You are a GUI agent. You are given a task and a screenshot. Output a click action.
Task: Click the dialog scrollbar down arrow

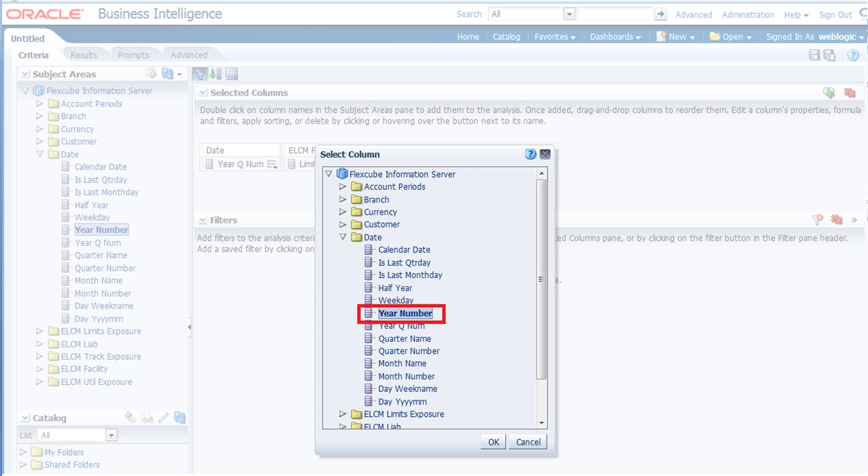[541, 422]
